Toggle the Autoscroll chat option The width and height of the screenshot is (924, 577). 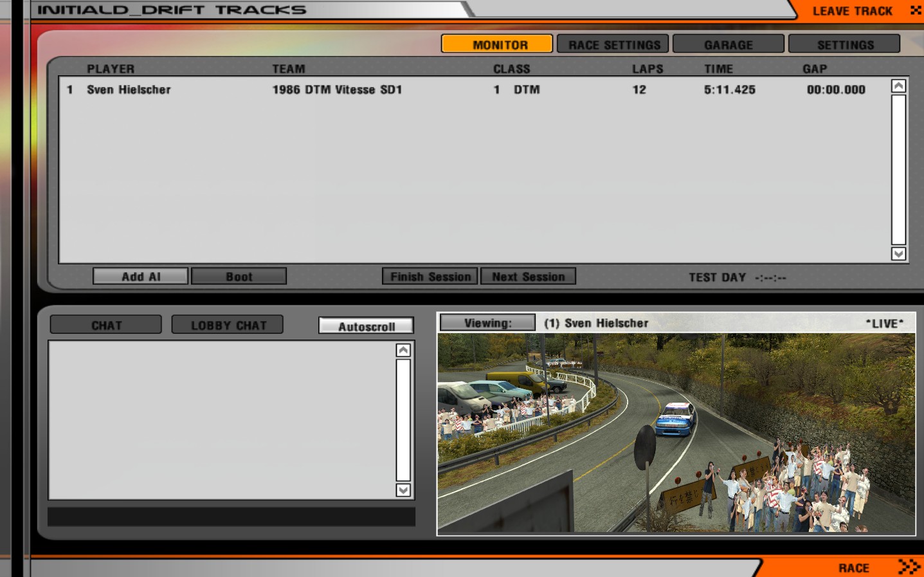point(366,326)
